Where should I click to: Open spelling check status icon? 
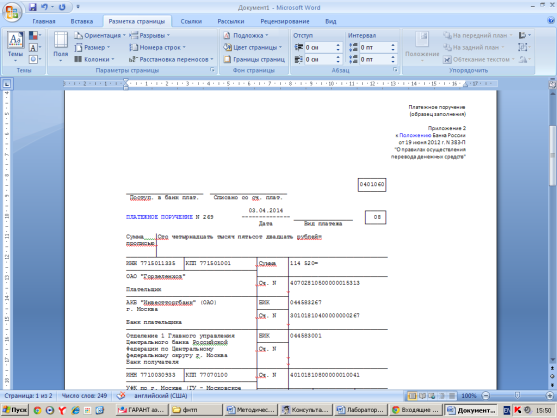121,396
